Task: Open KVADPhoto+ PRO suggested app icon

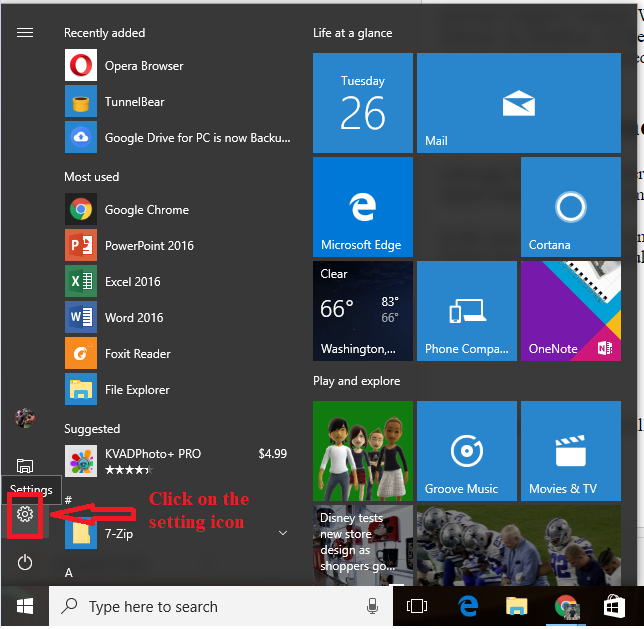Action: pyautogui.click(x=81, y=461)
